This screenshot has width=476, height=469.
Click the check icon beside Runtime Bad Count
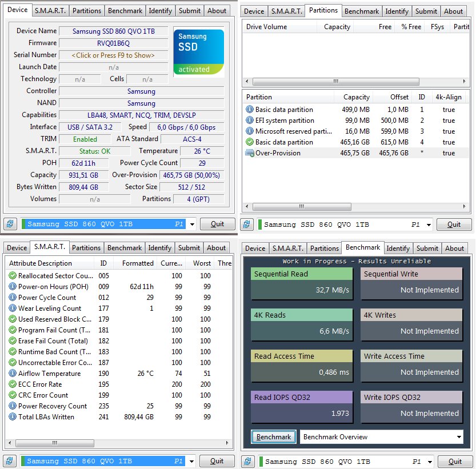[x=13, y=352]
